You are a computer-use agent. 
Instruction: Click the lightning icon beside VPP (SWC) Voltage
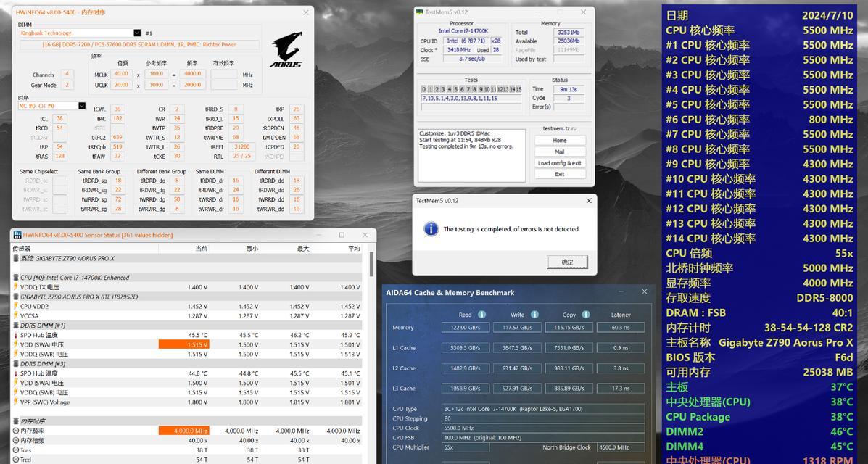click(15, 402)
